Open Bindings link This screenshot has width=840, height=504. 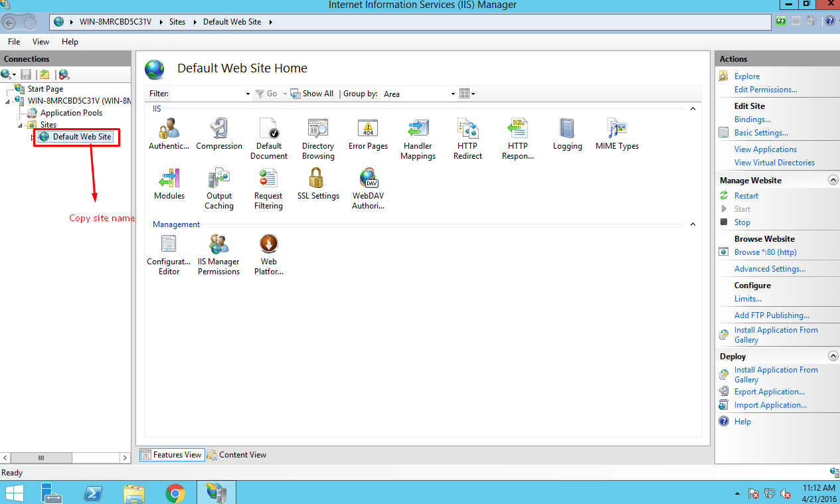[x=752, y=120]
